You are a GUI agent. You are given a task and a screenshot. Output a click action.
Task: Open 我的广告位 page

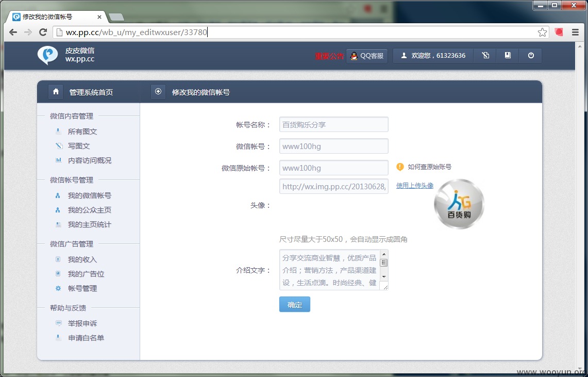pos(86,274)
